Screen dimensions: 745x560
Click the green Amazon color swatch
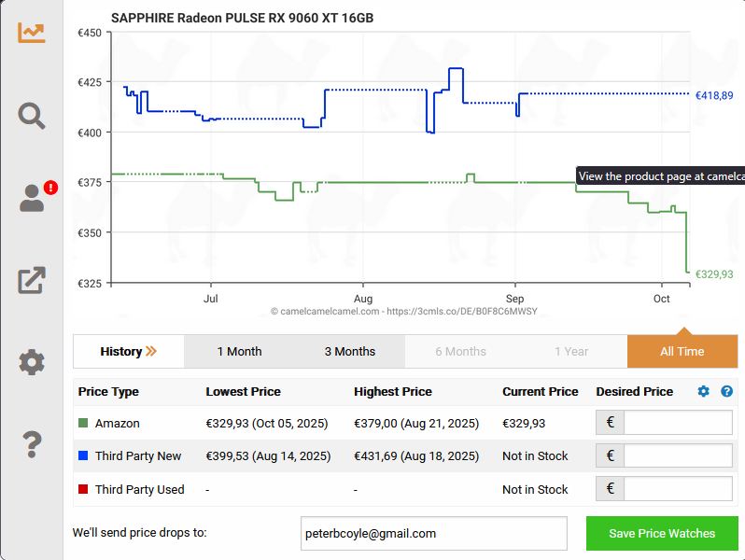83,423
